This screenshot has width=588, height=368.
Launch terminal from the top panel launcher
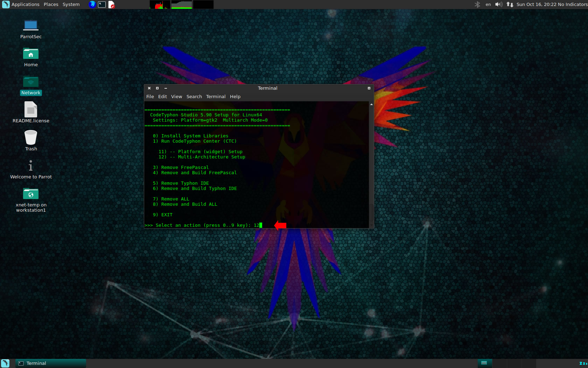pos(102,5)
